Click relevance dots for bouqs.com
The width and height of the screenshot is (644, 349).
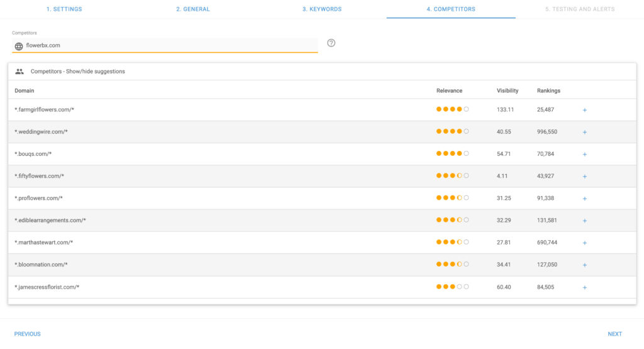(x=452, y=153)
